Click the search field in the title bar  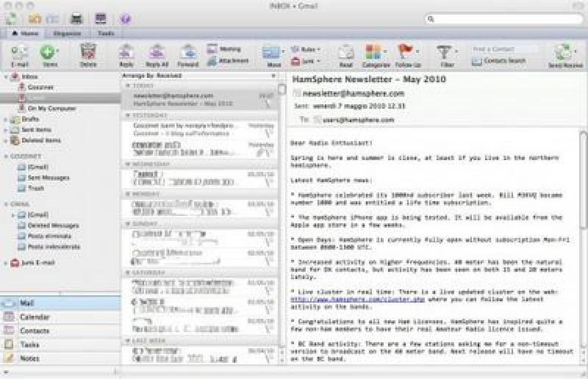pos(503,19)
